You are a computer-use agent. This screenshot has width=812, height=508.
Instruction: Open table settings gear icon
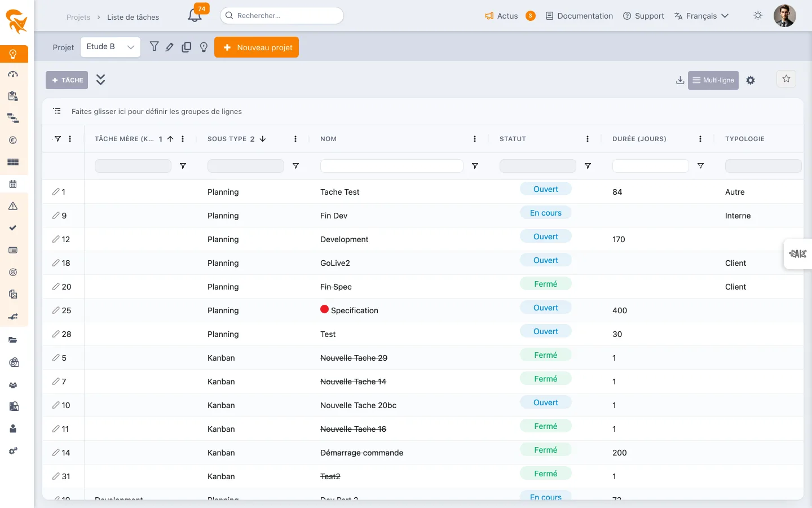click(751, 80)
